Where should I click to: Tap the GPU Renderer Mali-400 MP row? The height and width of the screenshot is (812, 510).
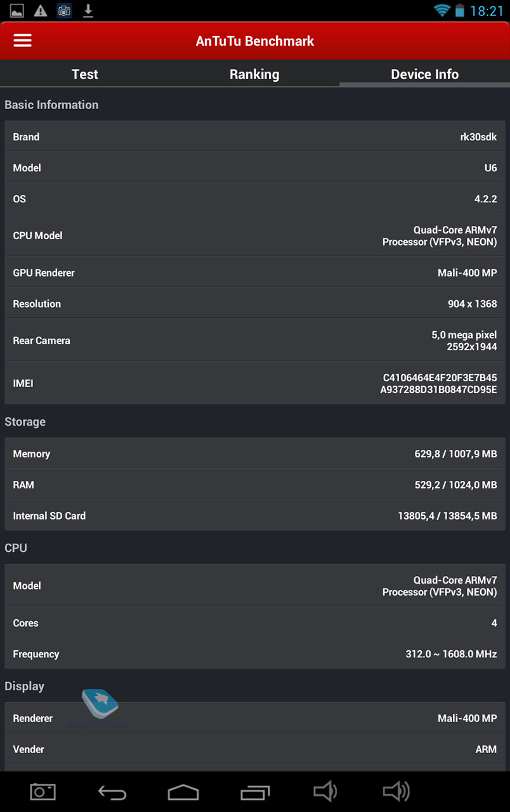tap(255, 273)
